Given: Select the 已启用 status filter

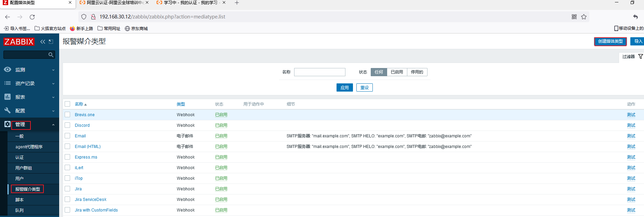Looking at the screenshot, I should pos(397,72).
